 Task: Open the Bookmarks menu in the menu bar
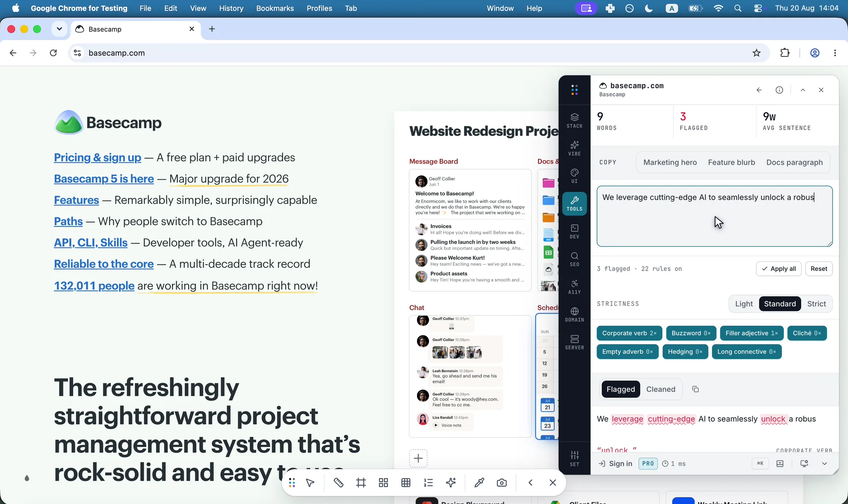275,8
